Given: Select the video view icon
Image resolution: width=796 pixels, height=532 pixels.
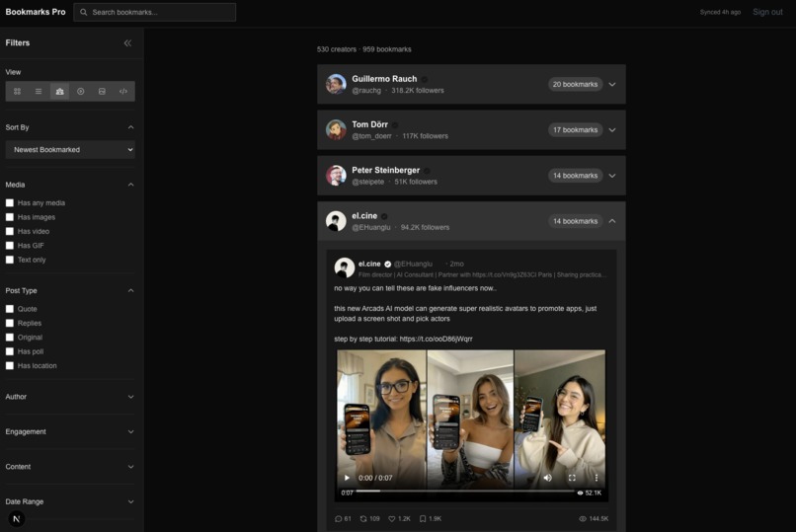Looking at the screenshot, I should (x=81, y=91).
